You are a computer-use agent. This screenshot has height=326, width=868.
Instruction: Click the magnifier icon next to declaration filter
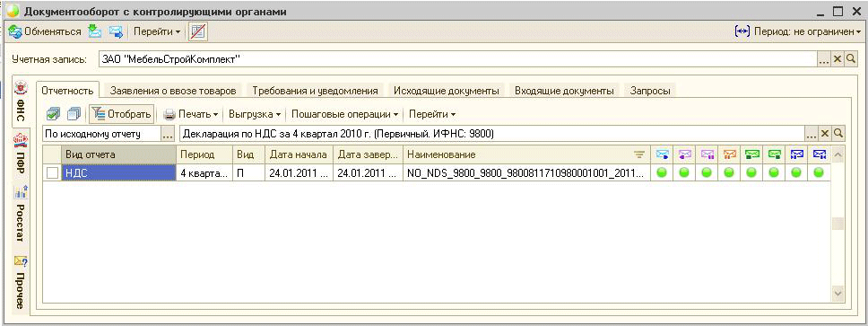[x=838, y=134]
